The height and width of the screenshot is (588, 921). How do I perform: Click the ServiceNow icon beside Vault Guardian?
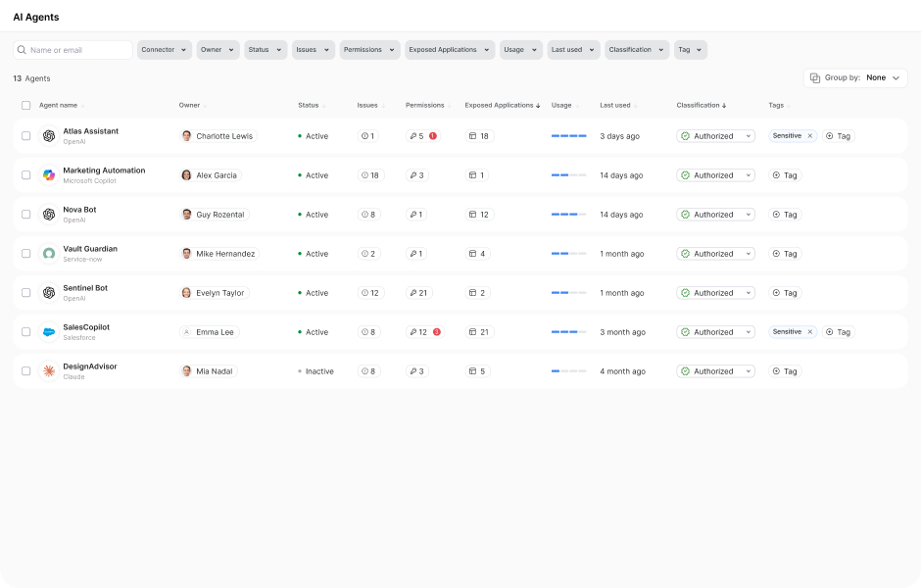[x=49, y=253]
